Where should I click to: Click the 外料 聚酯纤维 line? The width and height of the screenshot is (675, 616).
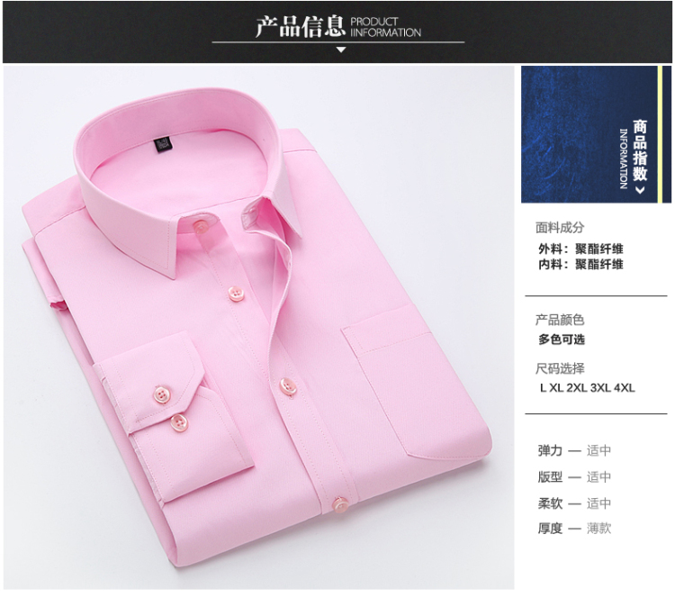(x=580, y=249)
